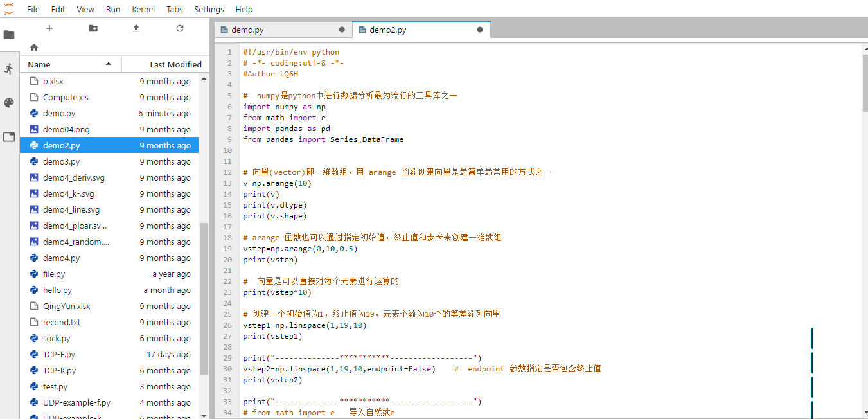Open the File menu

(x=33, y=9)
